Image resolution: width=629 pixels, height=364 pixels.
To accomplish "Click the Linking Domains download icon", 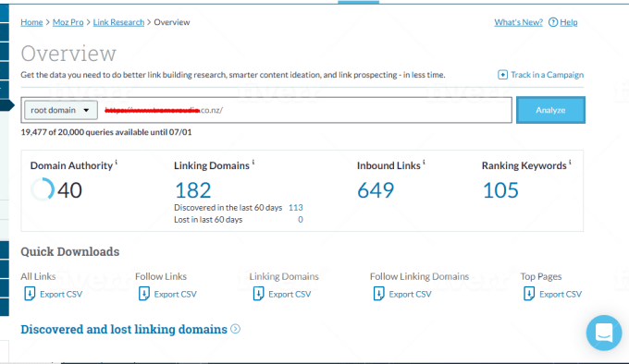I will pos(258,294).
